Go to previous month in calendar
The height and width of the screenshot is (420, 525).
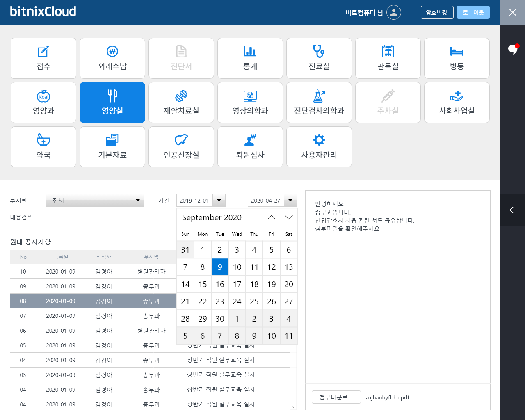(x=272, y=217)
